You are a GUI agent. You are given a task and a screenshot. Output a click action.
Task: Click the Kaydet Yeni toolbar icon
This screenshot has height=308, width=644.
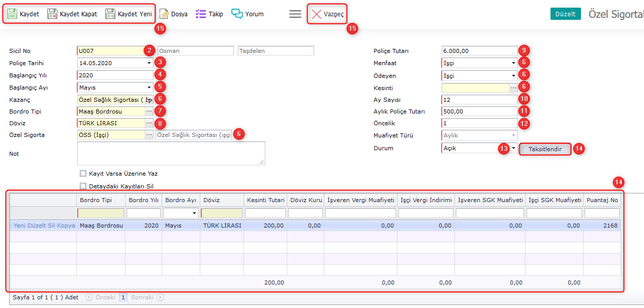tap(110, 14)
